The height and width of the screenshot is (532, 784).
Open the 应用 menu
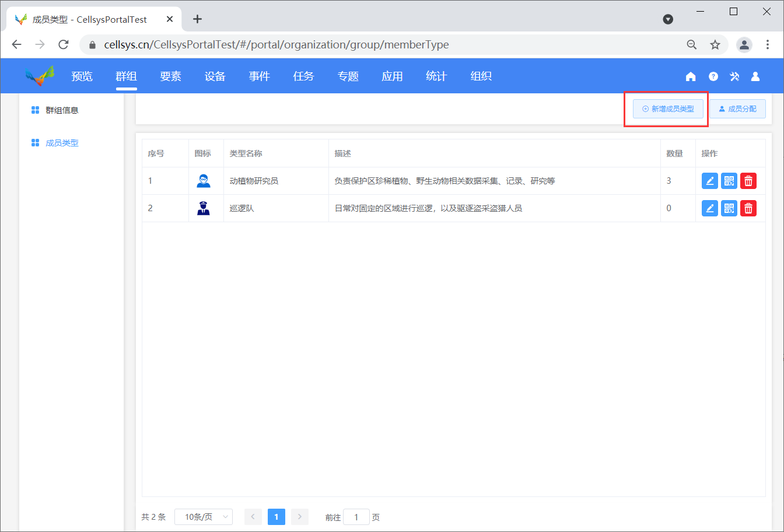[x=393, y=76]
